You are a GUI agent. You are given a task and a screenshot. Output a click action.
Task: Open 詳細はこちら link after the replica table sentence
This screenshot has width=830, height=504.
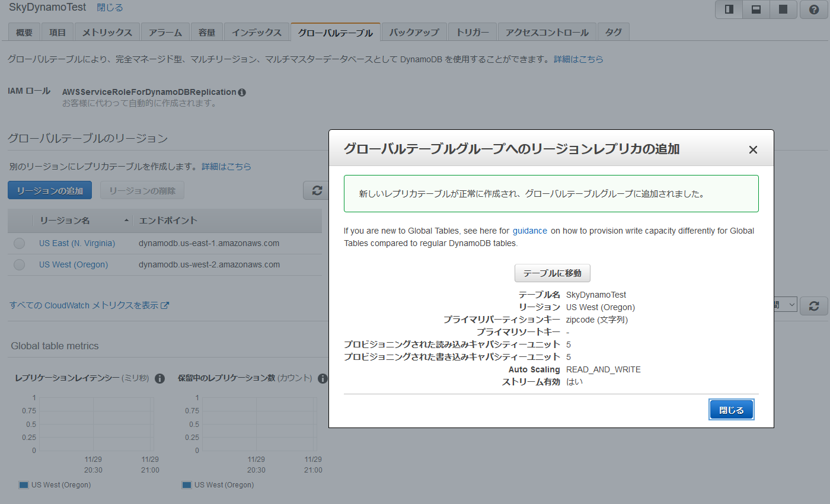click(226, 167)
